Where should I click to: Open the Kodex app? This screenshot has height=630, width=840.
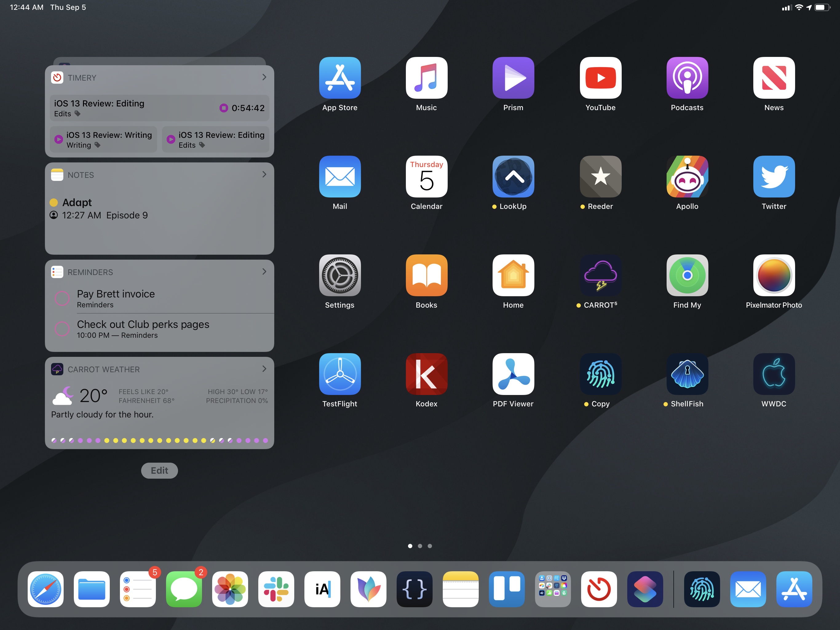coord(426,374)
